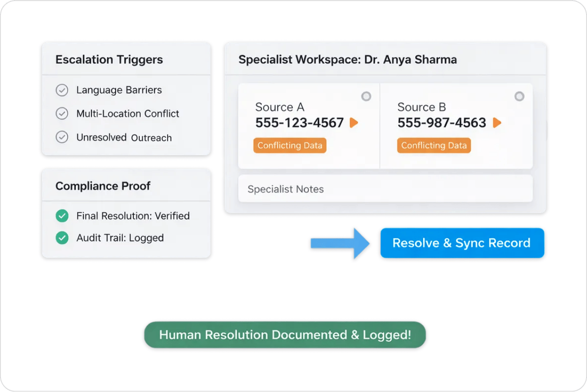Toggle the Unresolved Outreach check circle
This screenshot has height=392, width=587.
(x=62, y=137)
